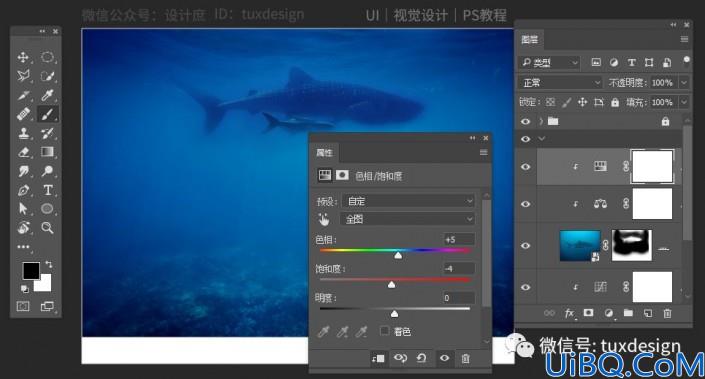
Task: Select the Healing Brush tool
Action: 23,114
